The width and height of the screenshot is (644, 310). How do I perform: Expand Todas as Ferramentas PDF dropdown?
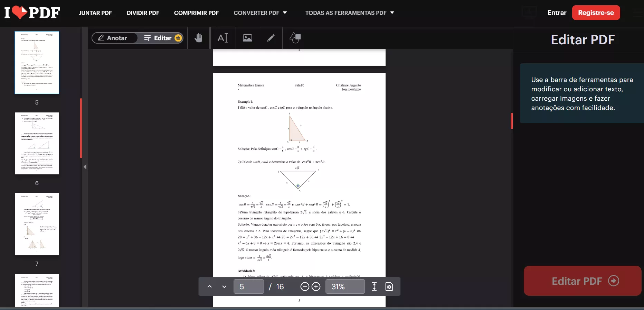point(350,13)
